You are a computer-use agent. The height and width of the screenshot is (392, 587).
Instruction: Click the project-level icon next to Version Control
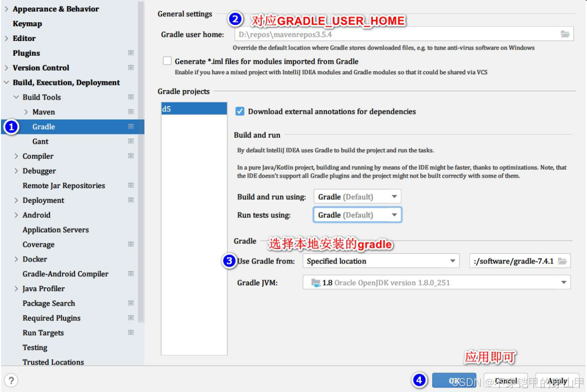(x=131, y=68)
